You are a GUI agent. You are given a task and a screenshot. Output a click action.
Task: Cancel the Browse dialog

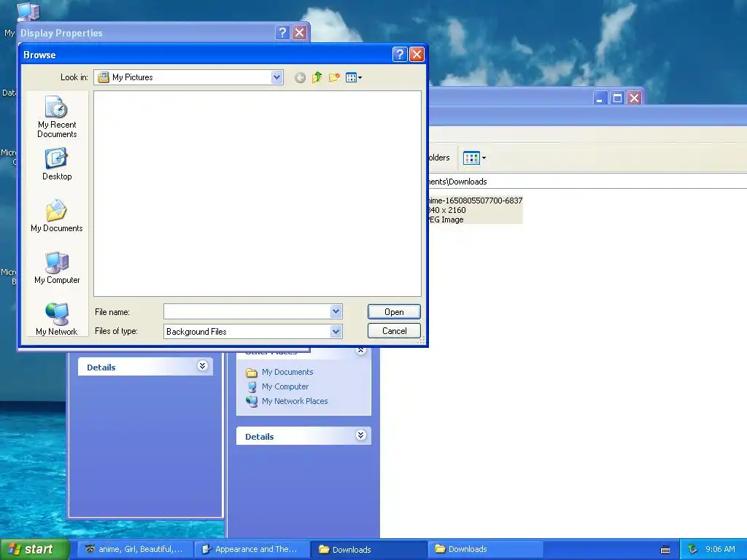pyautogui.click(x=394, y=331)
